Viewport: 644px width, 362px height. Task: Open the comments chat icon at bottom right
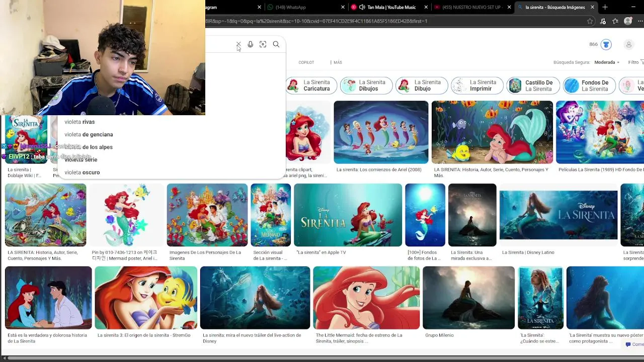pyautogui.click(x=628, y=344)
